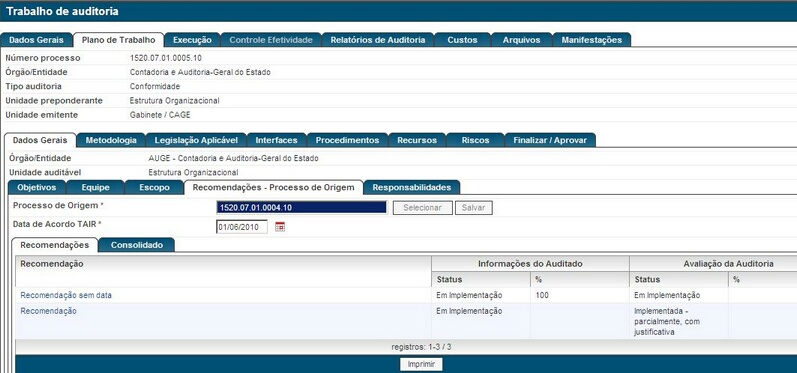Open the Escopo tab

click(154, 188)
